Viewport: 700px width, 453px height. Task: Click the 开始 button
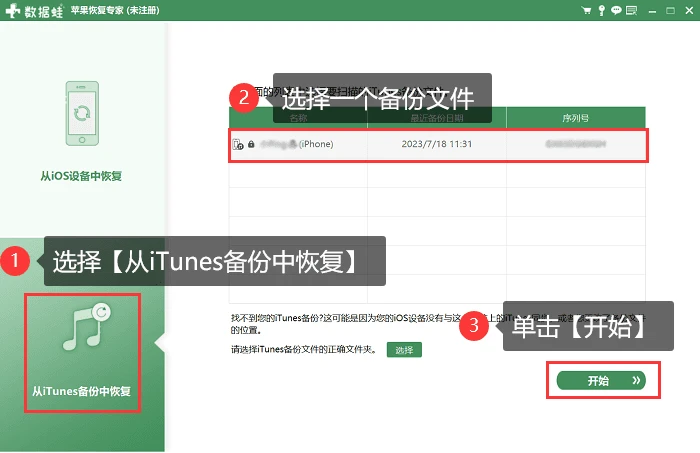tap(601, 380)
